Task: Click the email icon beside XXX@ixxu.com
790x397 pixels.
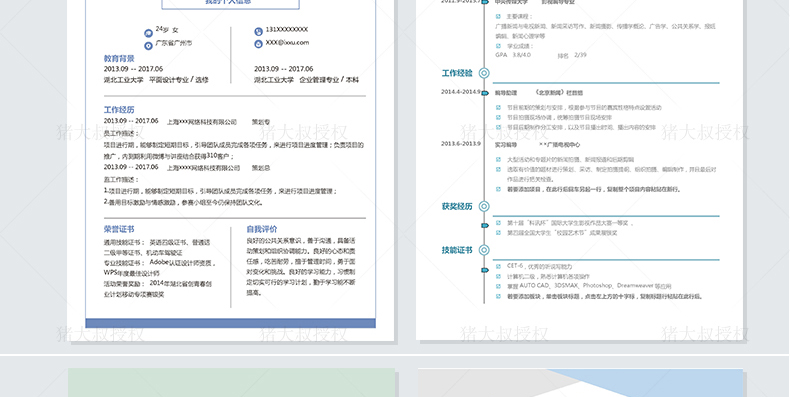Action: (258, 44)
